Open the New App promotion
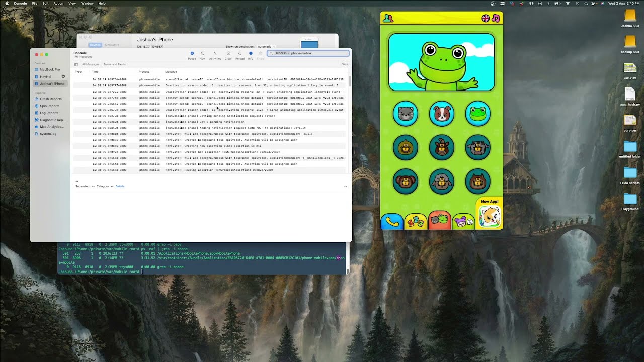Viewport: 644px width, 362px height. click(489, 213)
